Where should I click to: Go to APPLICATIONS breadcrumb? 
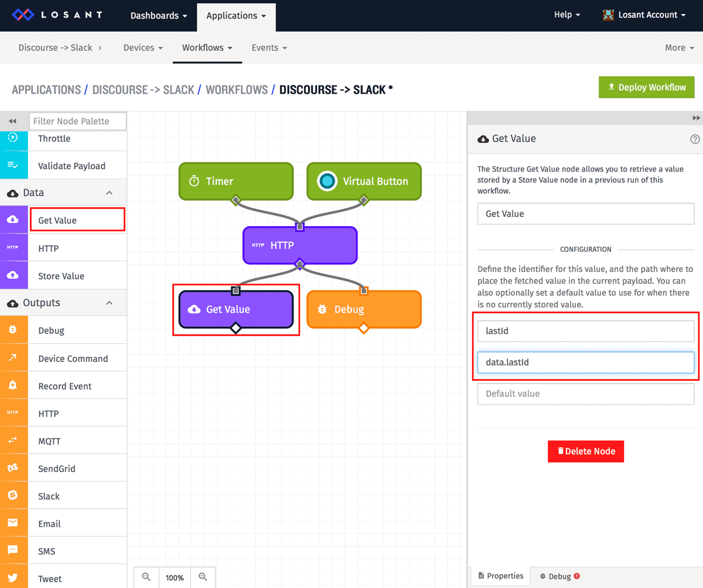click(46, 90)
